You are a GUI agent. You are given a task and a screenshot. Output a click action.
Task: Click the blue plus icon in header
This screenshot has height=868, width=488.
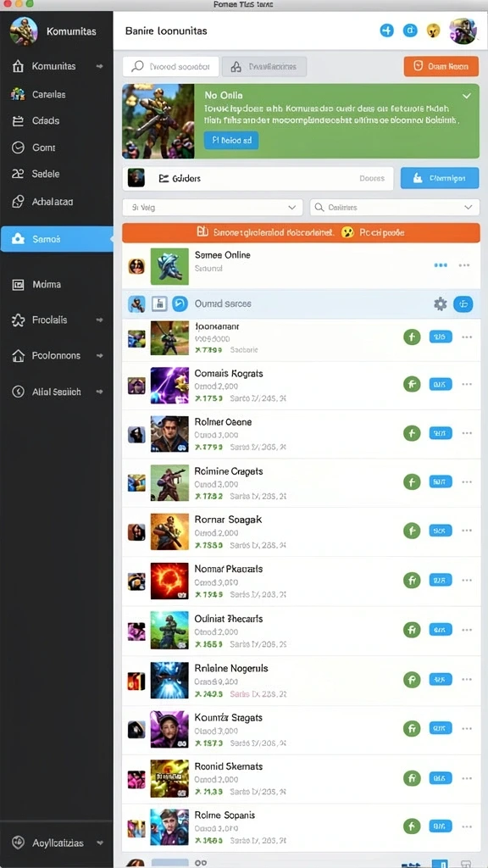coord(386,31)
